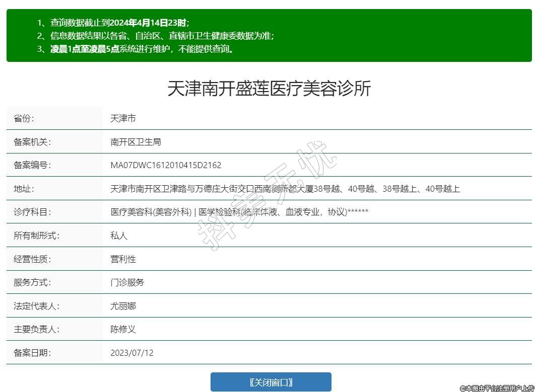
Task: Click the ownership value 私人
Action: click(x=119, y=236)
